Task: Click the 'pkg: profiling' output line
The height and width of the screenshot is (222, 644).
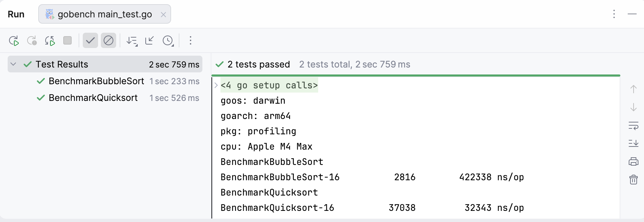Action: tap(258, 131)
